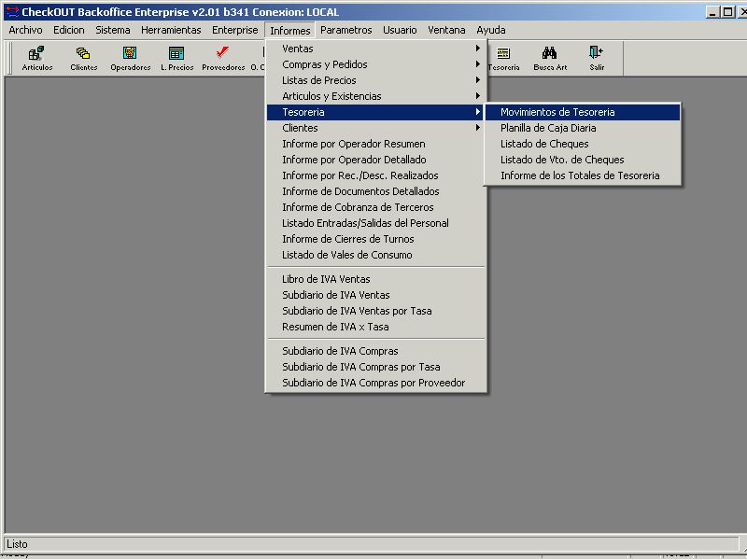
Task: Expand the Articulos y Existencias submenu
Action: pyautogui.click(x=376, y=96)
